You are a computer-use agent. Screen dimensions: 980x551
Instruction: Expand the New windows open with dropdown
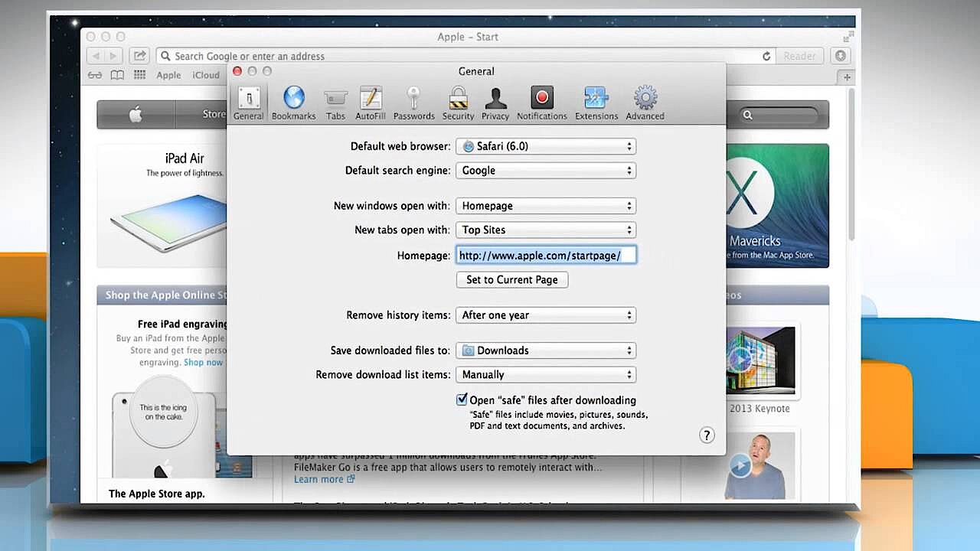[546, 206]
